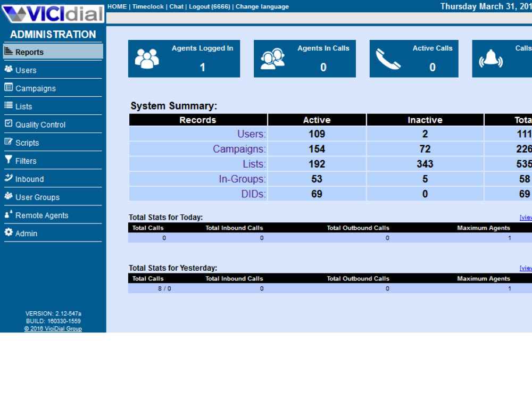Click the User Groups icon
532x399 pixels.
9,196
